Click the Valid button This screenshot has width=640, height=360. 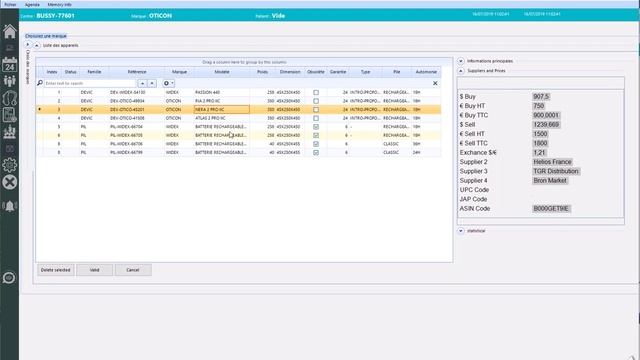pyautogui.click(x=94, y=270)
